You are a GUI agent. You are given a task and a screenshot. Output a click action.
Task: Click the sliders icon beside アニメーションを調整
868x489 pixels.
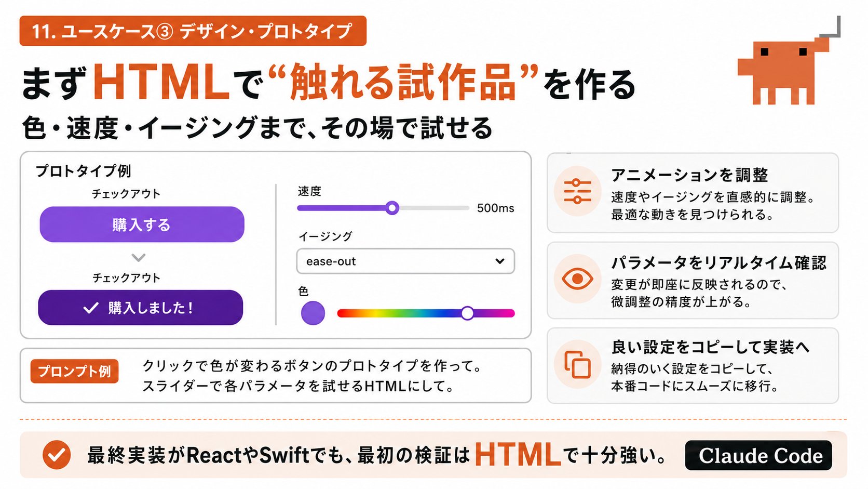(x=577, y=191)
